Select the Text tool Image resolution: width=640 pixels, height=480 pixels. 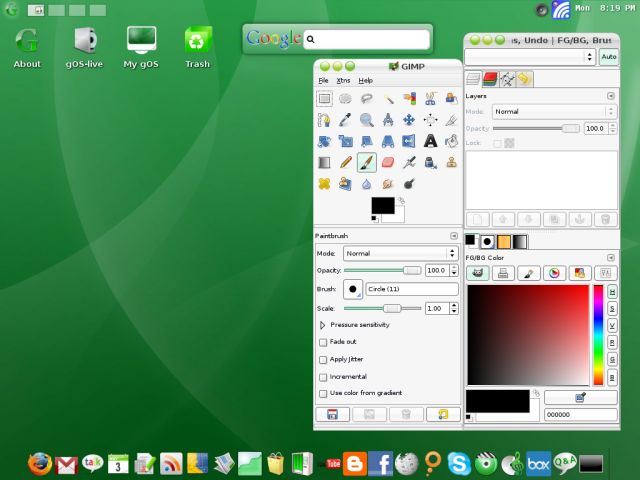coord(430,141)
